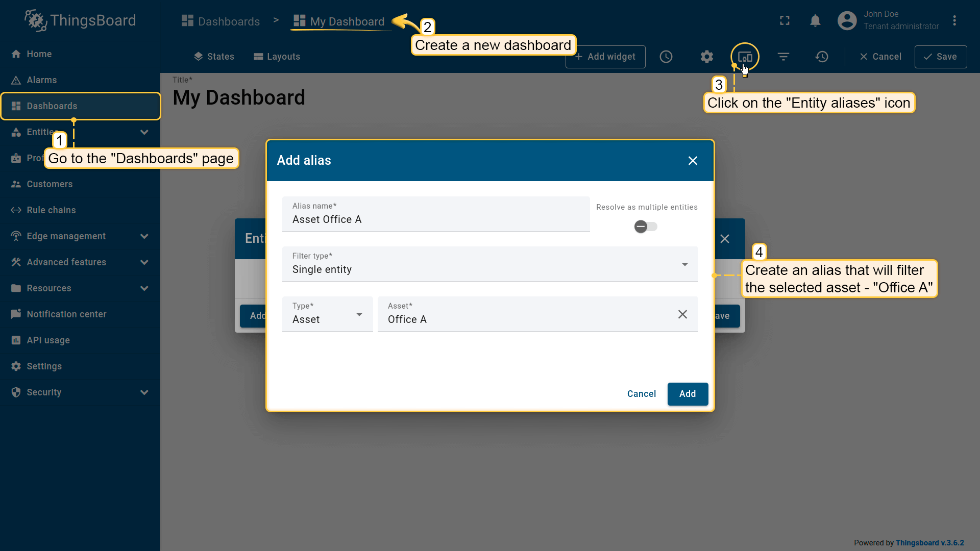Viewport: 980px width, 551px height.
Task: Open the States toolbar item
Action: point(214,57)
